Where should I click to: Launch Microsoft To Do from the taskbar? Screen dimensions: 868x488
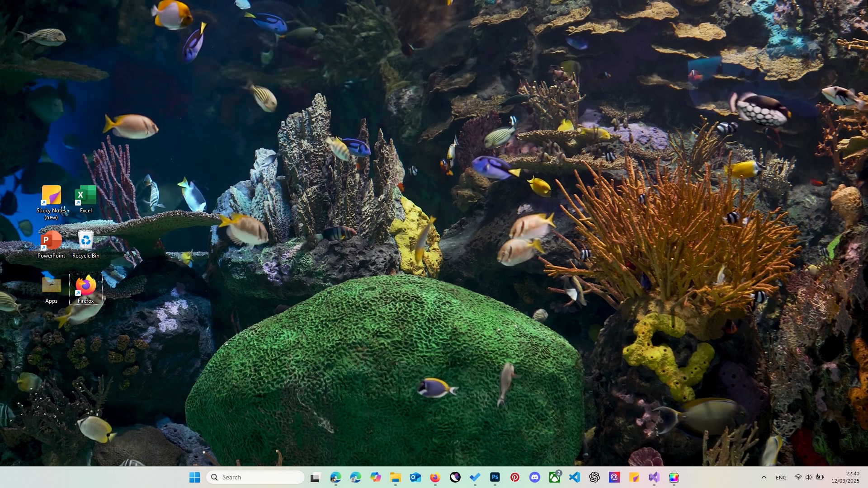[x=475, y=477]
